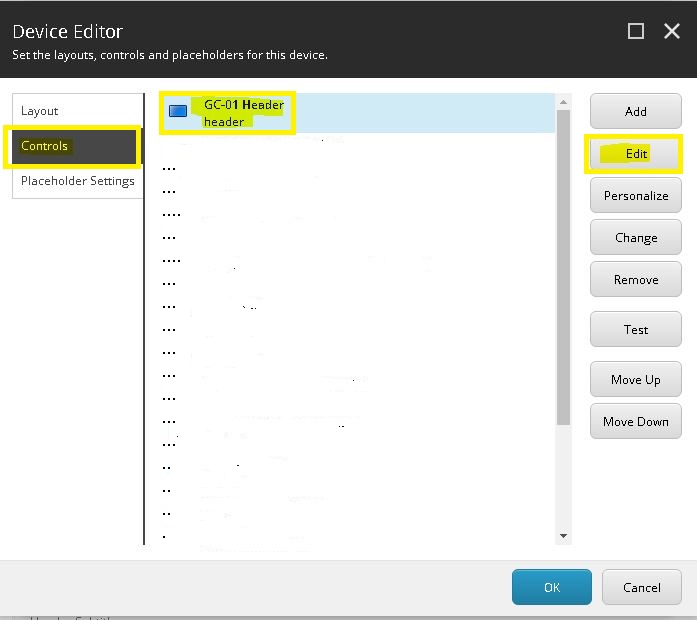Image resolution: width=697 pixels, height=620 pixels.
Task: Cancel the Device Editor changes
Action: tap(641, 587)
